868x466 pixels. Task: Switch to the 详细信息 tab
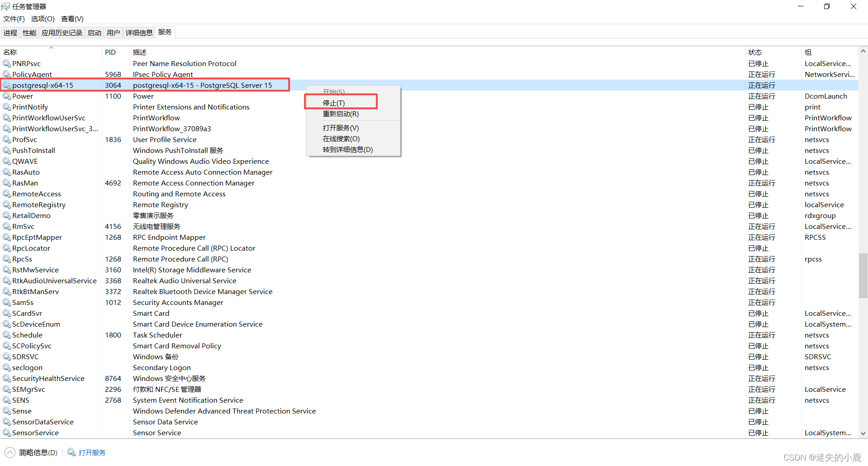pyautogui.click(x=139, y=33)
